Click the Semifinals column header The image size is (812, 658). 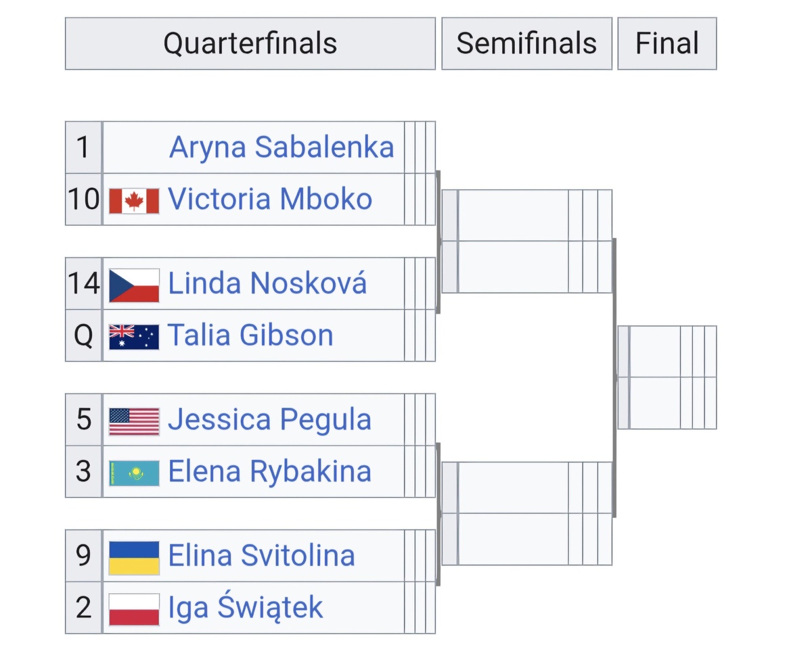(526, 44)
